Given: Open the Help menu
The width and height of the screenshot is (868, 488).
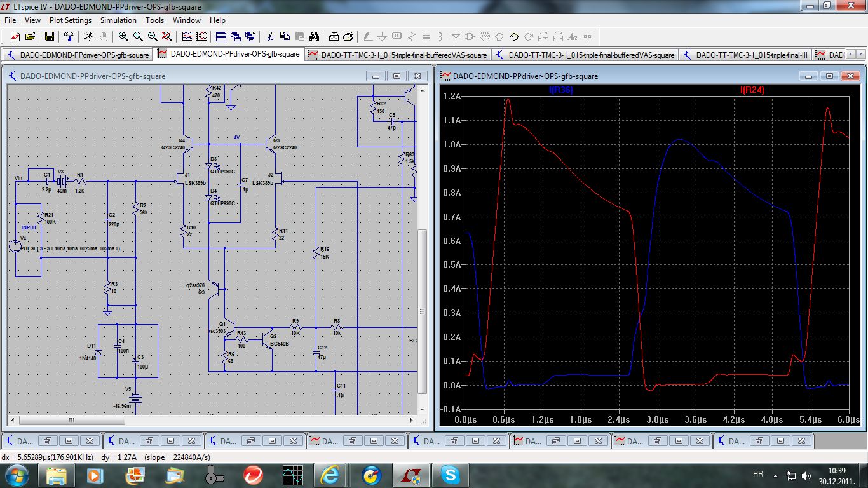Looking at the screenshot, I should point(217,20).
